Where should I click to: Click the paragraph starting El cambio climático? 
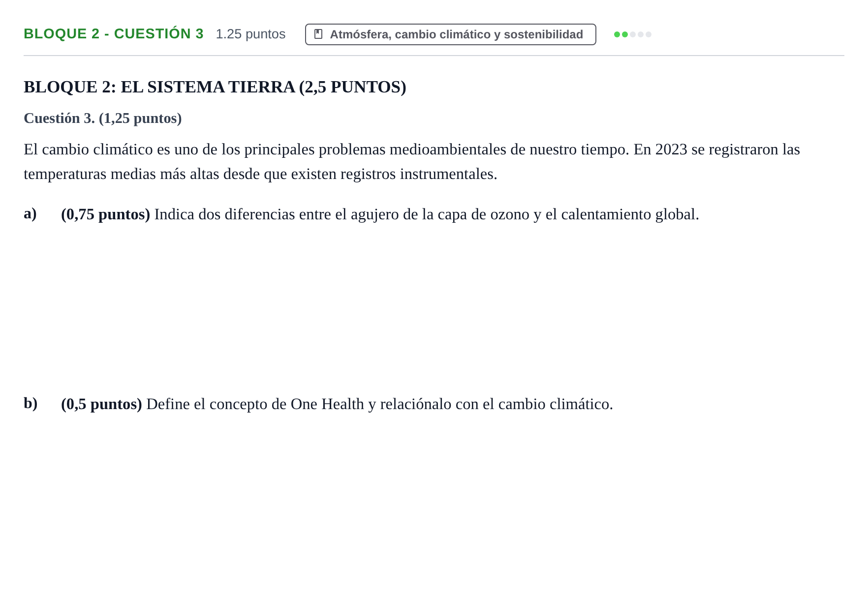point(412,162)
